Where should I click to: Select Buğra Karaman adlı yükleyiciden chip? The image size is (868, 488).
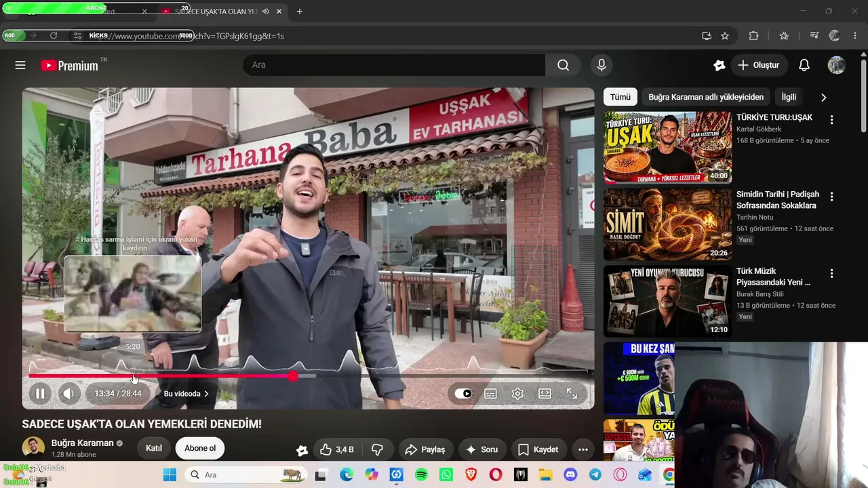(x=706, y=97)
